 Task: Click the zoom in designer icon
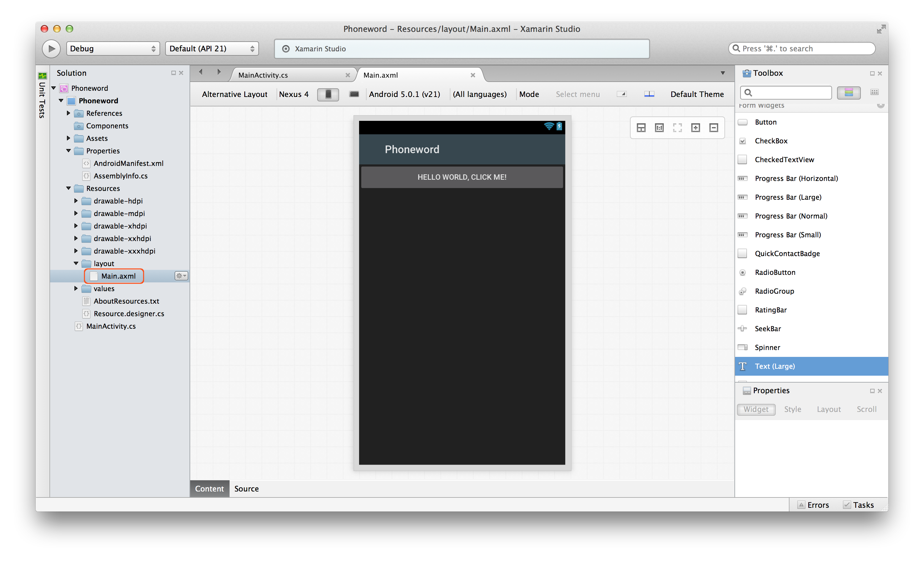tap(695, 128)
